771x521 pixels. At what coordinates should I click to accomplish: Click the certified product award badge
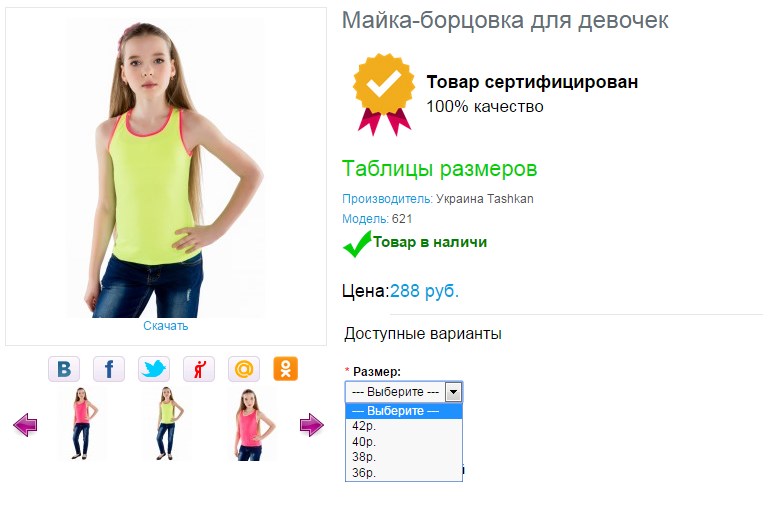384,94
